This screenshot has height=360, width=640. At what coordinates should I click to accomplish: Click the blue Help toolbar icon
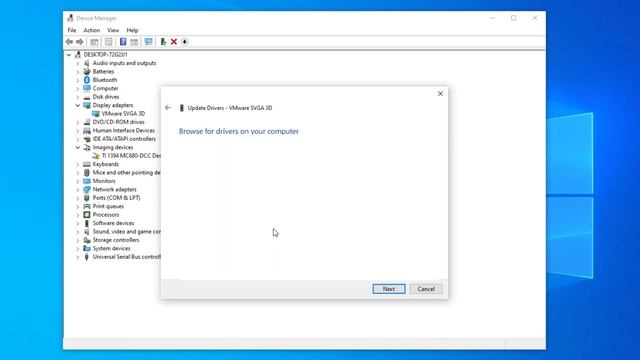click(x=123, y=42)
